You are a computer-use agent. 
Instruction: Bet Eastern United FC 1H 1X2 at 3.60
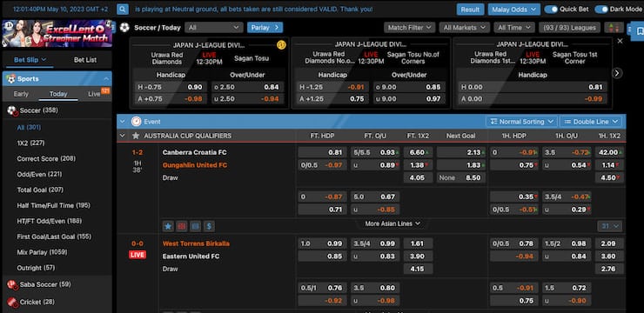tap(609, 256)
